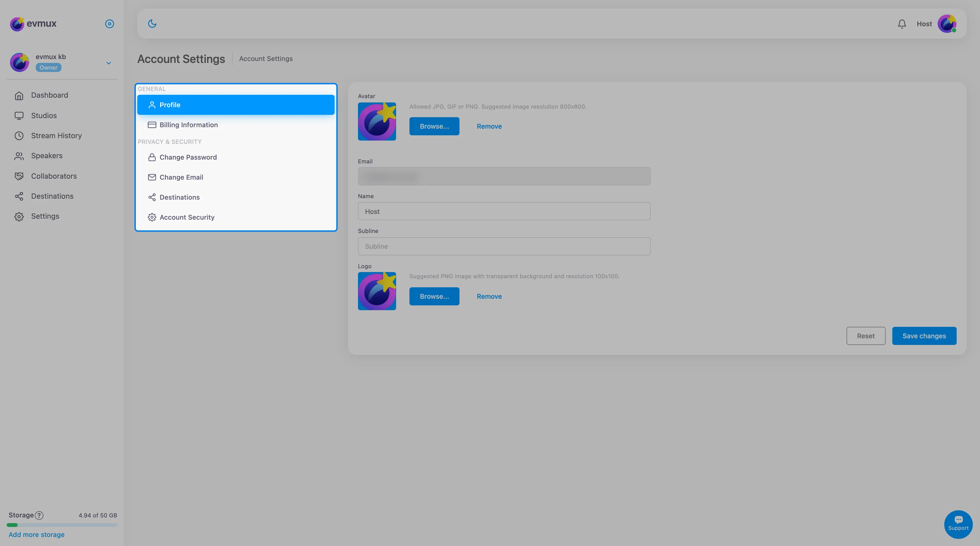
Task: Save changes to the profile
Action: coord(924,336)
